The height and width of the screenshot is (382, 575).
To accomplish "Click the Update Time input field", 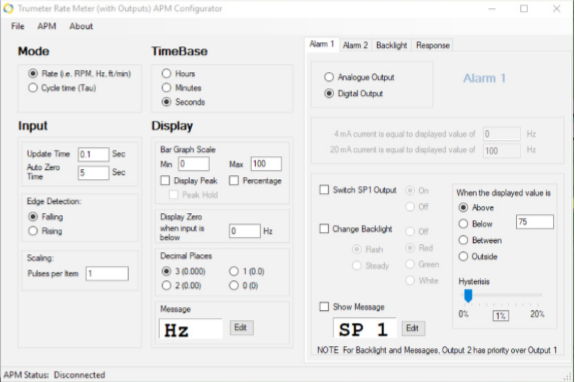I will pos(94,154).
